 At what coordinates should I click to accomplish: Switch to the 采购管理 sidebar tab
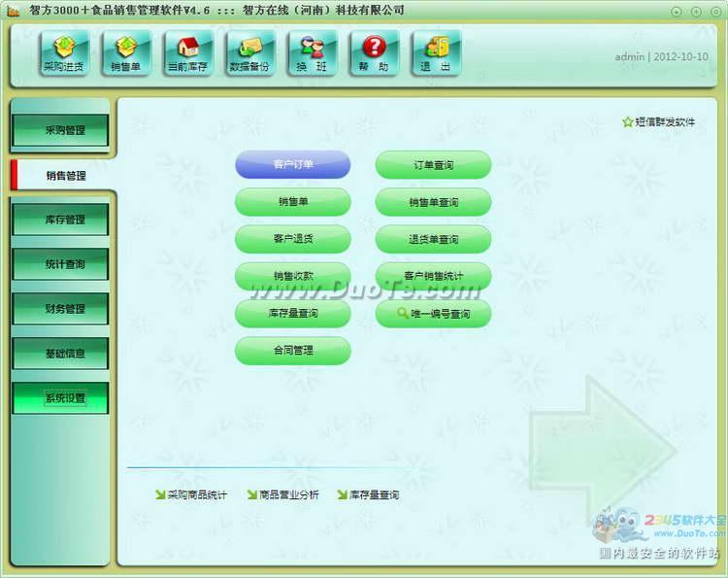point(60,130)
